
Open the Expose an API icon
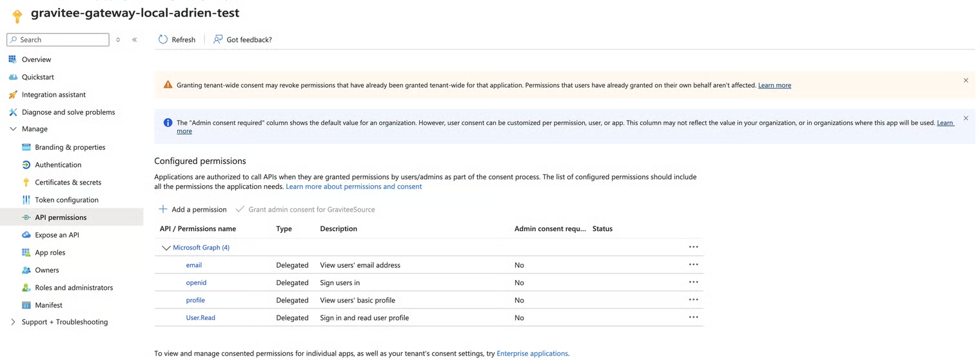(26, 235)
